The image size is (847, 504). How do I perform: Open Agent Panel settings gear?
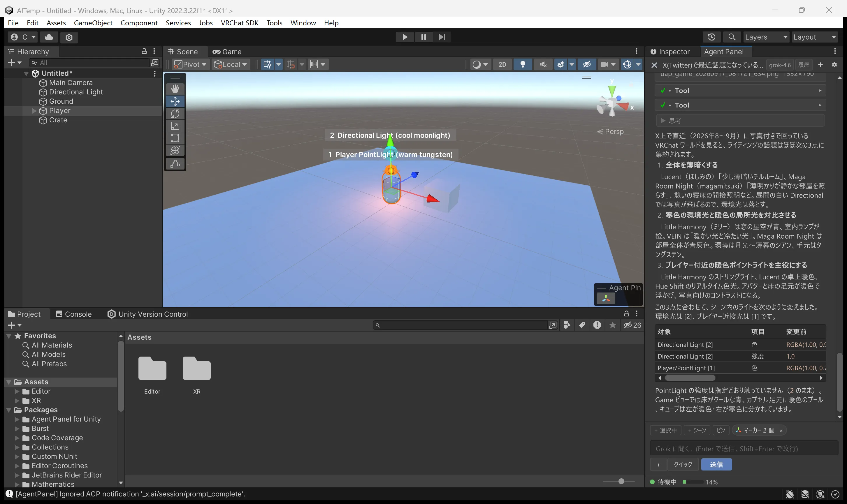pyautogui.click(x=834, y=65)
